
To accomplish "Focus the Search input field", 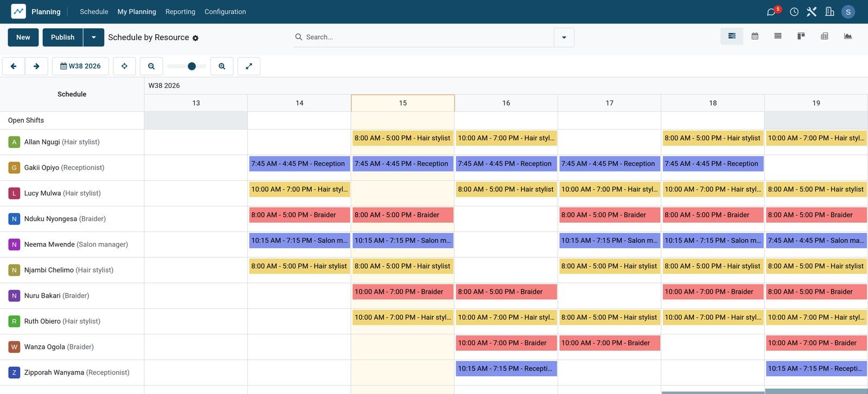I will tap(429, 37).
